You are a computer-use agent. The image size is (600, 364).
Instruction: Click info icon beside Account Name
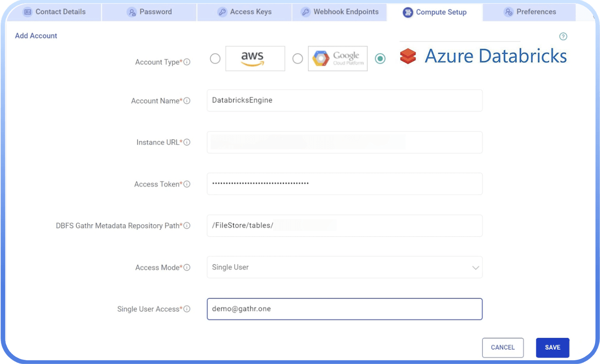click(187, 101)
